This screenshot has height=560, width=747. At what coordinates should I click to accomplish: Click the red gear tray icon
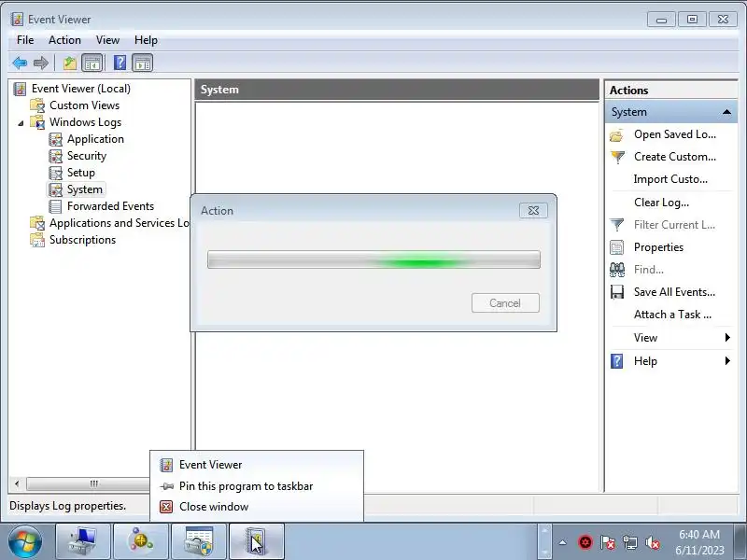tap(585, 542)
